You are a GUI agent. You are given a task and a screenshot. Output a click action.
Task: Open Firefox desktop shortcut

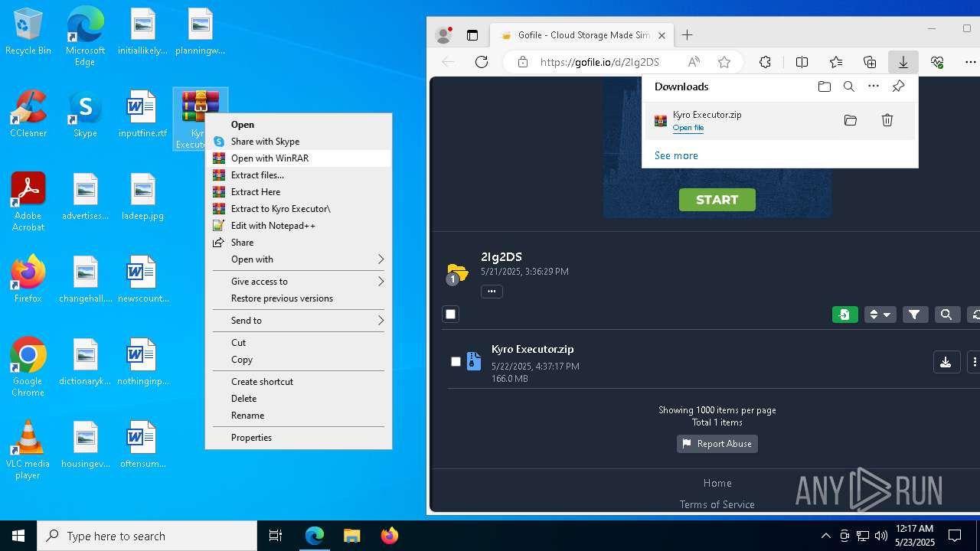pyautogui.click(x=28, y=279)
